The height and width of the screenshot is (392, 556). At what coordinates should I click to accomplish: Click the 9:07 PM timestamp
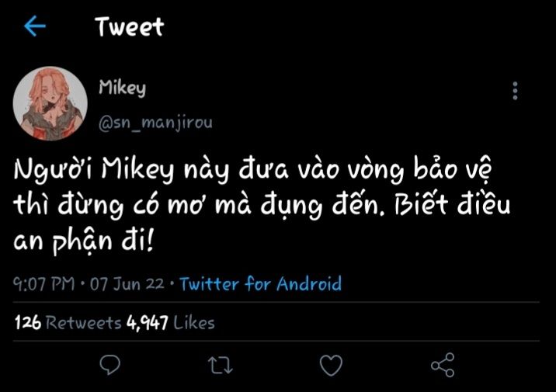coord(46,284)
